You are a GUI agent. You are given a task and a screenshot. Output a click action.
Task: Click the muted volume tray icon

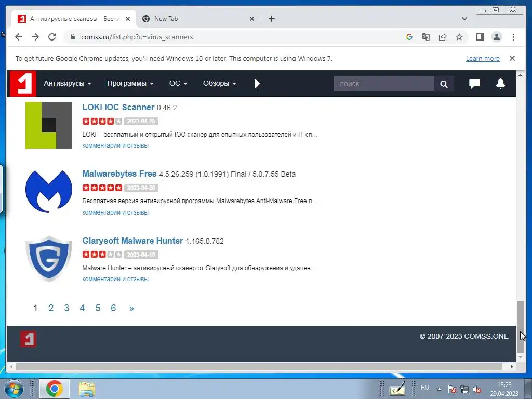coord(477,390)
